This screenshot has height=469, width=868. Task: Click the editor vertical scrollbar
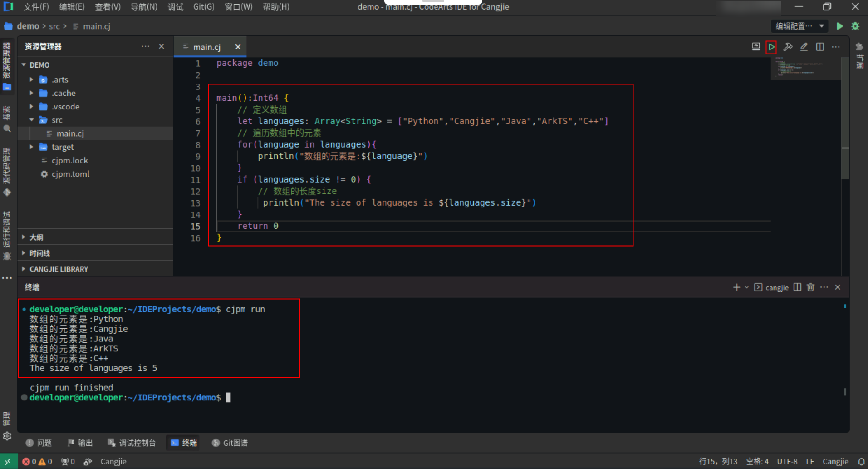[845, 118]
